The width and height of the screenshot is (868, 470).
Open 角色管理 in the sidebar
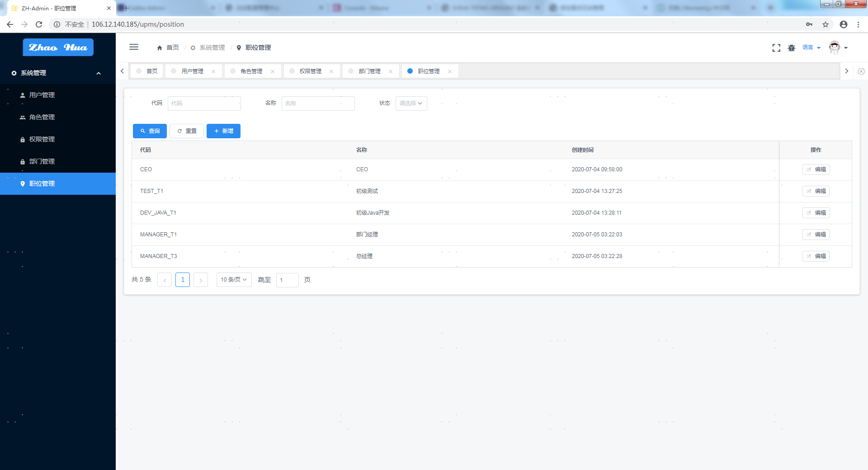[58, 117]
